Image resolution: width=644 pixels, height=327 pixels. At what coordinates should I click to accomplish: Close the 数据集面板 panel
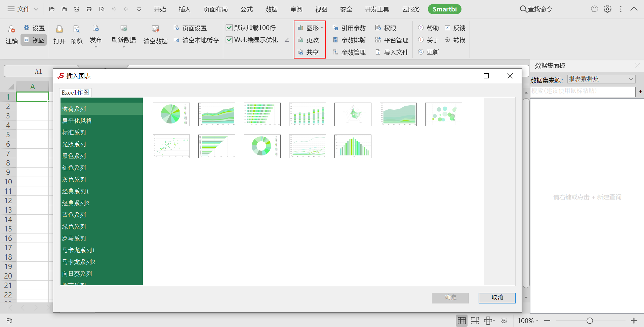638,65
